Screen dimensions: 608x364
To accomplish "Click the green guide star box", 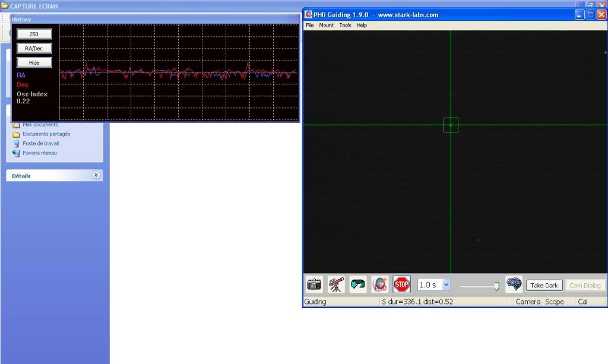I will tap(451, 125).
